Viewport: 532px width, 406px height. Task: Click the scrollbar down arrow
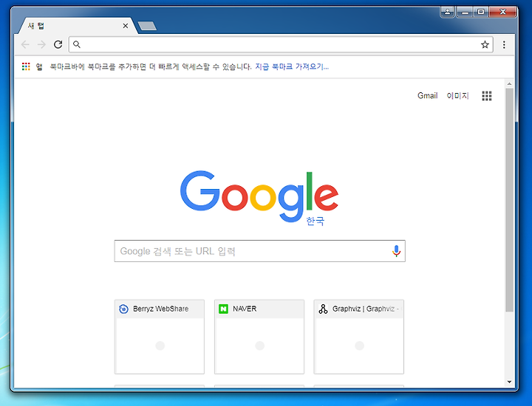tap(509, 382)
